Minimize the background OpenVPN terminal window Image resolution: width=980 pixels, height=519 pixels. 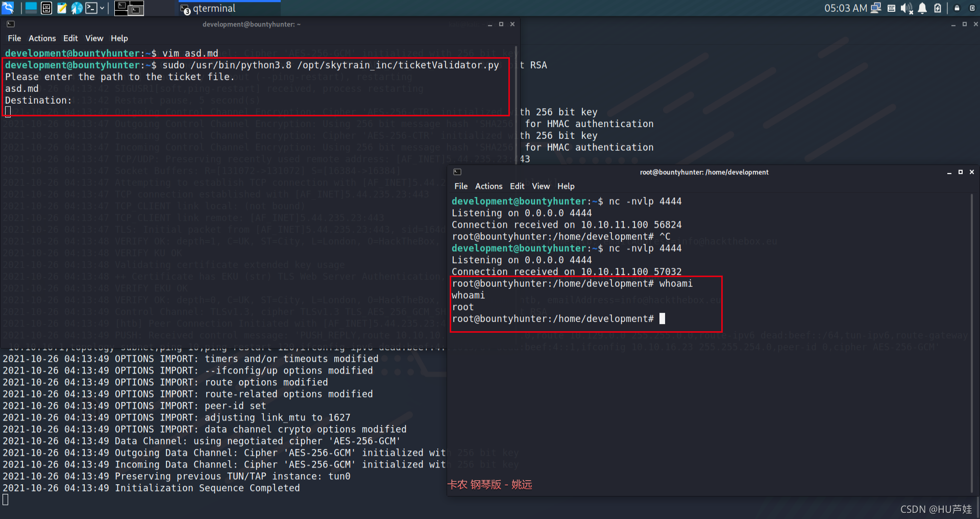point(953,24)
